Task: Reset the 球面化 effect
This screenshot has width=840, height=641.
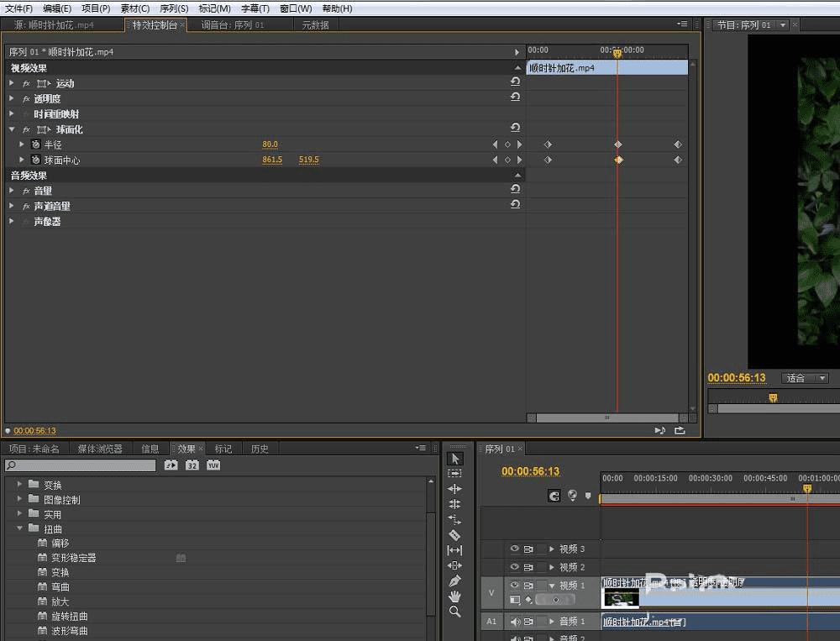Action: tap(515, 128)
